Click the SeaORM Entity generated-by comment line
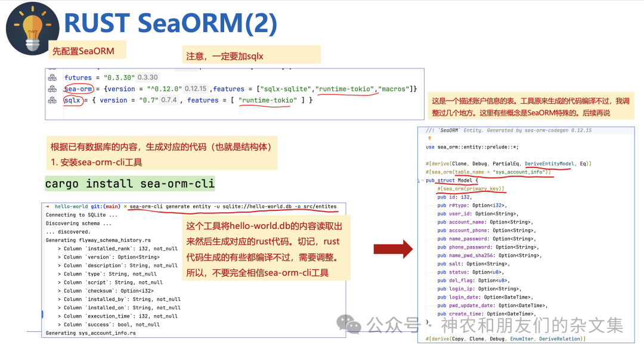 coord(509,130)
